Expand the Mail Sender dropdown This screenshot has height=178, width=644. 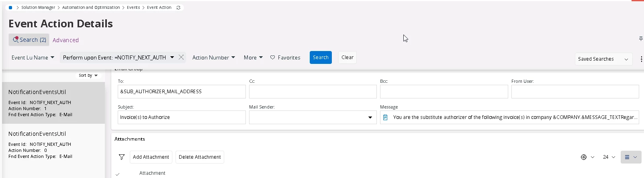370,117
